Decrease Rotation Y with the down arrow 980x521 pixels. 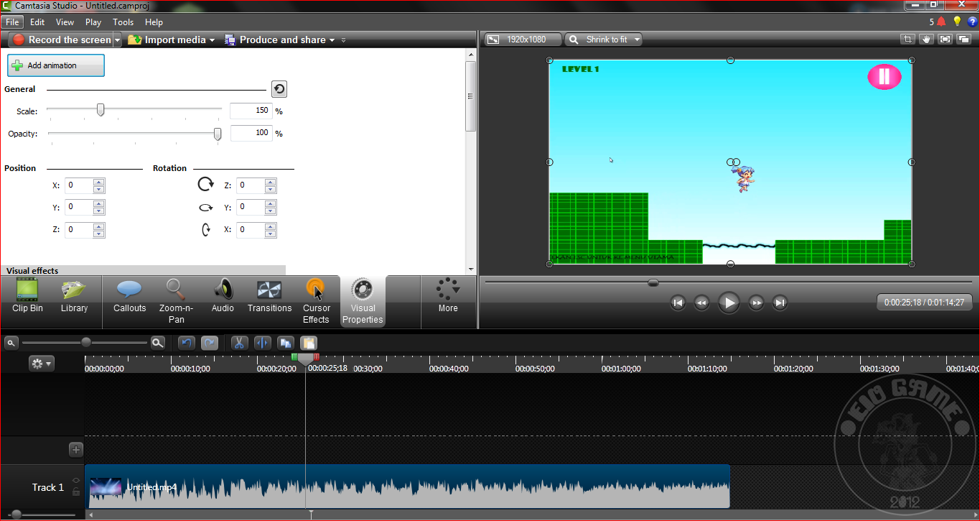271,211
